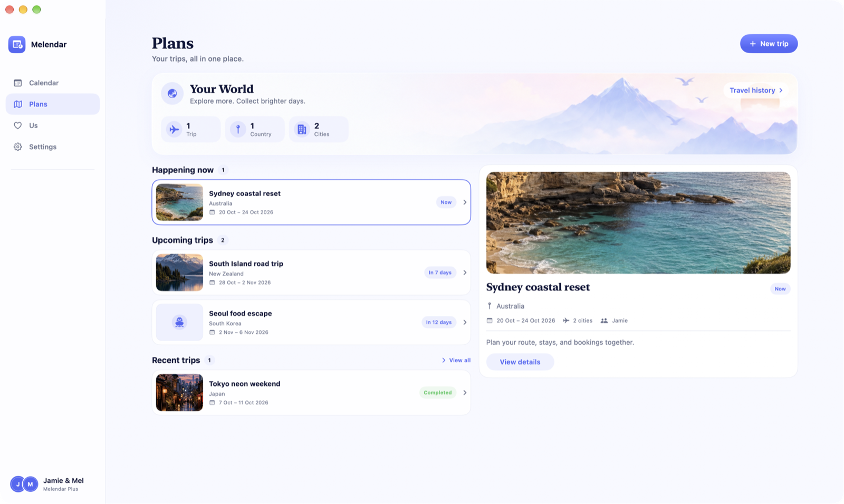
Task: Click the Jamie & Mel account name
Action: point(63,481)
